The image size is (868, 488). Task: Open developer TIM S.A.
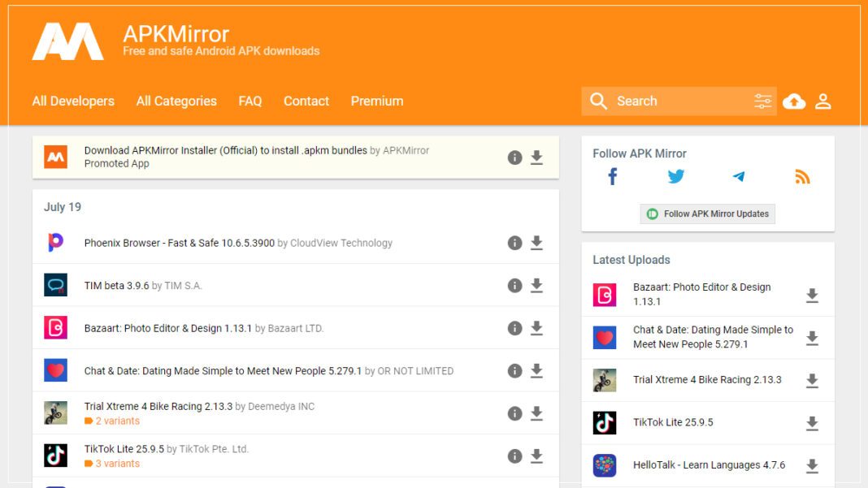183,286
